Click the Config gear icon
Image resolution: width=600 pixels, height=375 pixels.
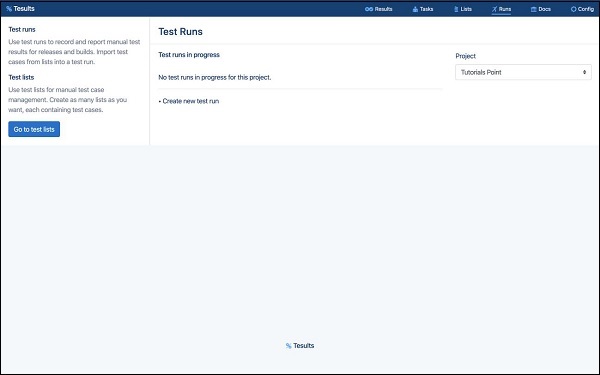pos(573,9)
